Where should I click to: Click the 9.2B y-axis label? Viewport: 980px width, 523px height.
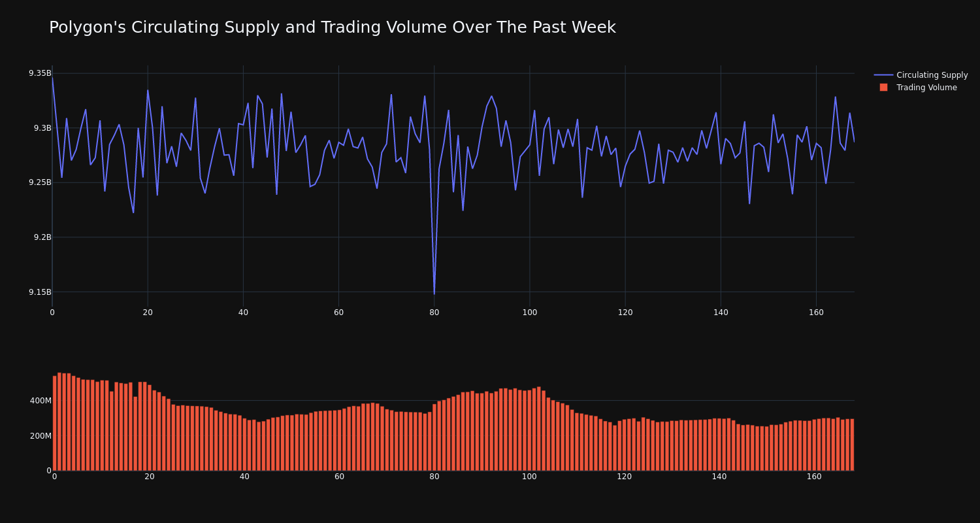click(x=42, y=237)
